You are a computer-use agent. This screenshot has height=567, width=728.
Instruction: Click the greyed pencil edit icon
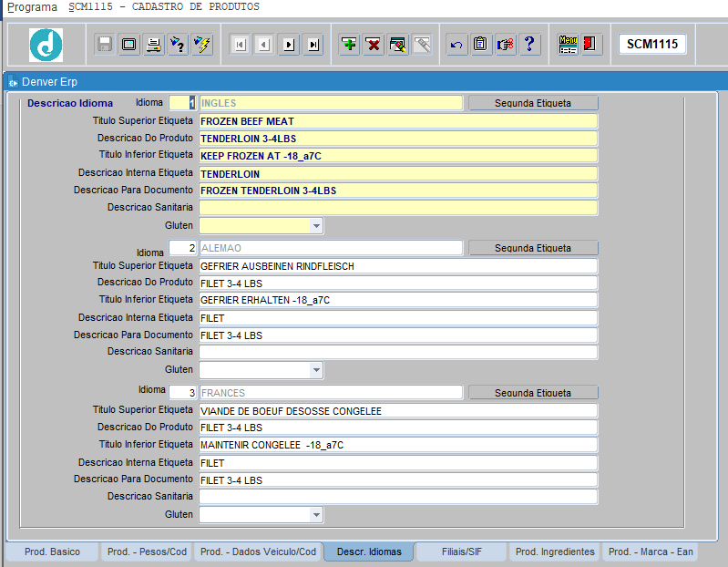tap(422, 45)
